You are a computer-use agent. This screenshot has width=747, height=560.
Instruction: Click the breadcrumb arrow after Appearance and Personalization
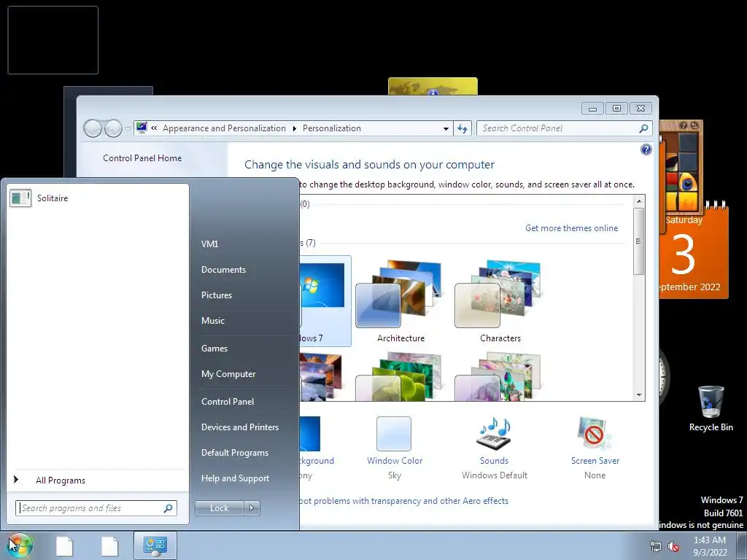click(x=295, y=128)
